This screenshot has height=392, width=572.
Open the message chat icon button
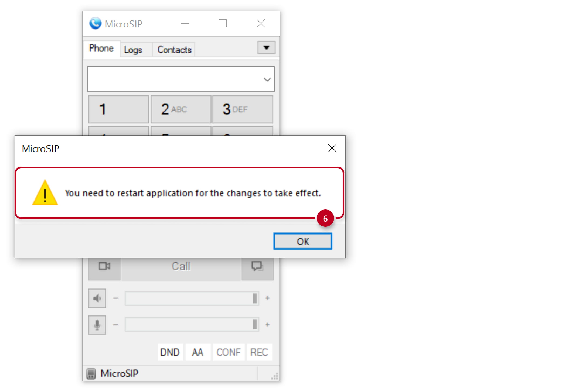click(x=257, y=269)
